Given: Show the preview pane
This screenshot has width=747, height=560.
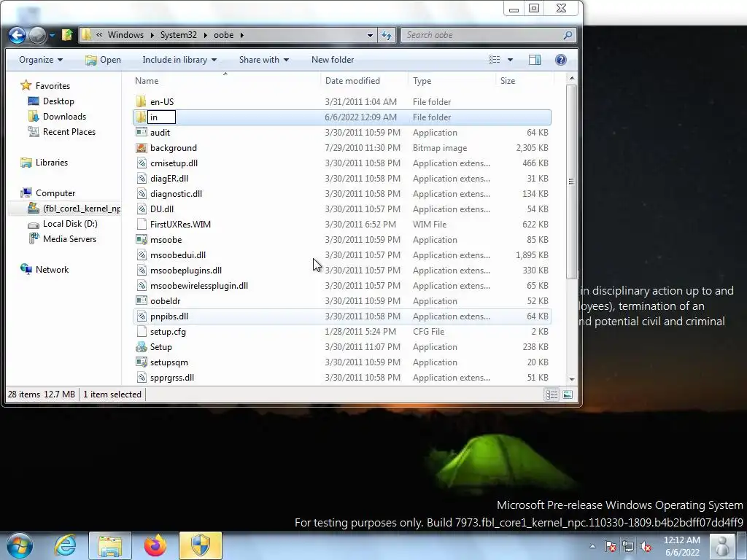Looking at the screenshot, I should (x=535, y=60).
